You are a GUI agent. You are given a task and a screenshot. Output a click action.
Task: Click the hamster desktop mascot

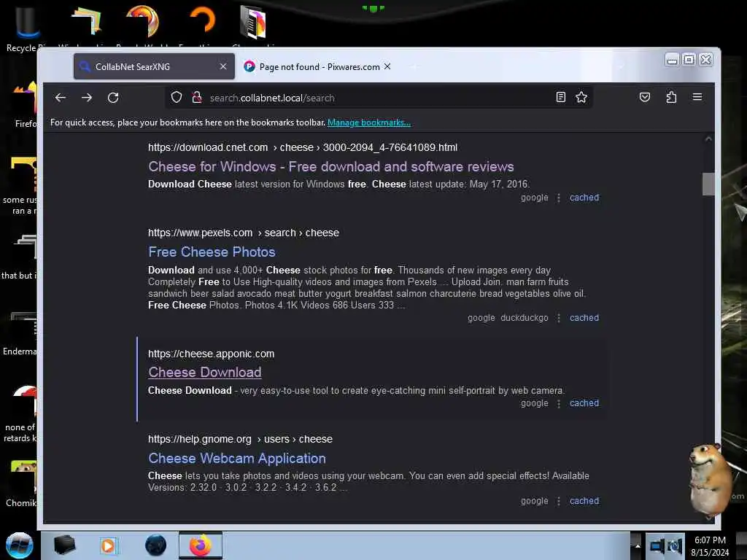coord(710,480)
